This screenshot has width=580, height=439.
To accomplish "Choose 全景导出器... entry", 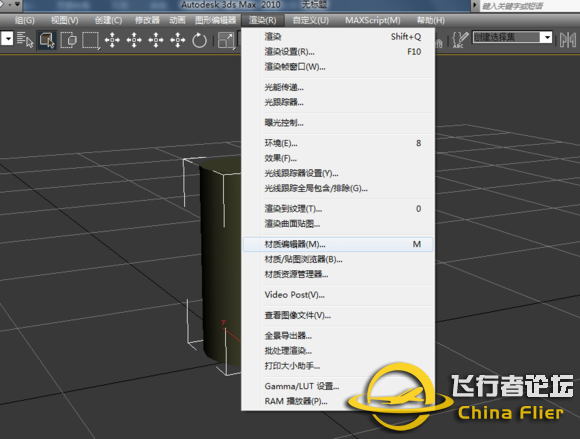I will click(x=338, y=336).
